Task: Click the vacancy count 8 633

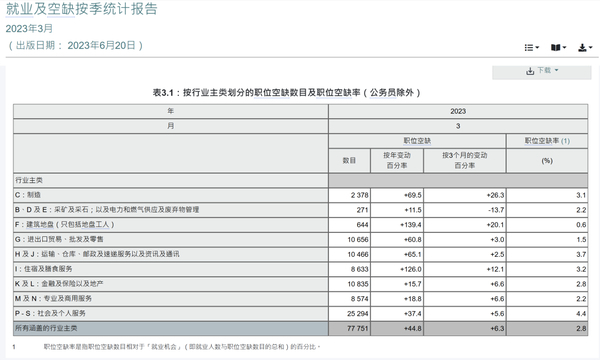Action: pyautogui.click(x=359, y=269)
